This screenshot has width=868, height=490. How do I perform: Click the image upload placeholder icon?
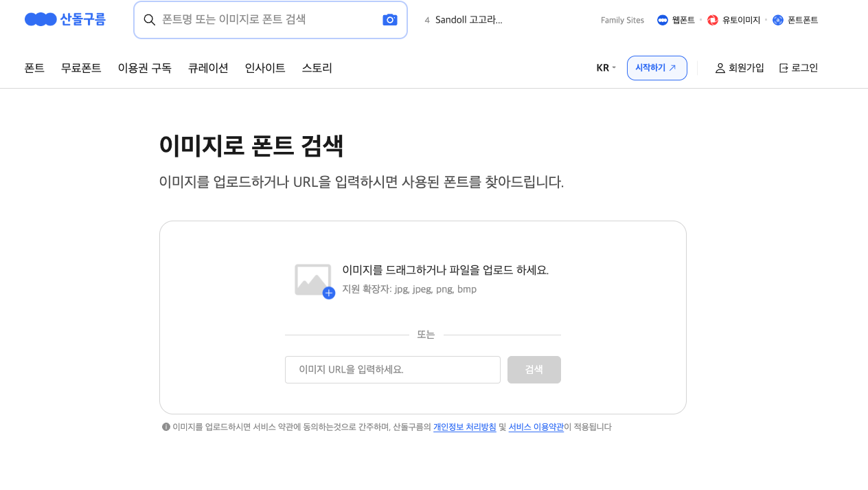315,281
